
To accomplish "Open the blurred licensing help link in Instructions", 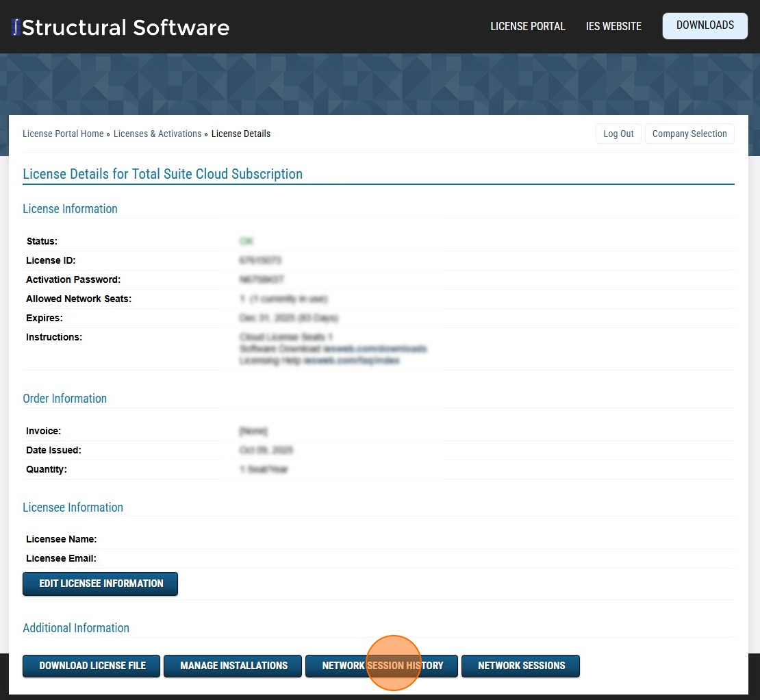I will tap(351, 360).
